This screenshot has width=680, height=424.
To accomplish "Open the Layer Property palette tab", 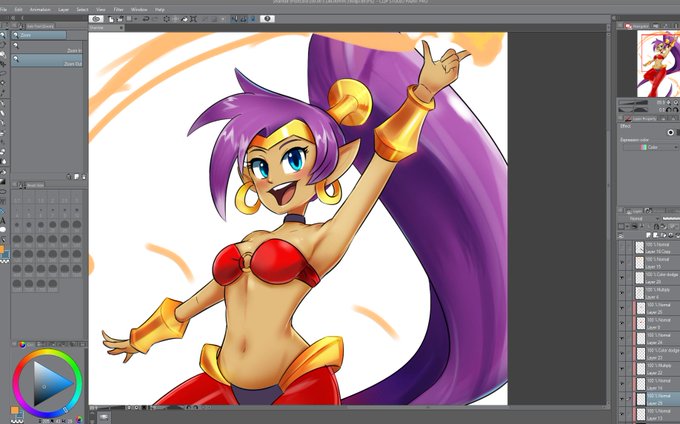I will [641, 118].
